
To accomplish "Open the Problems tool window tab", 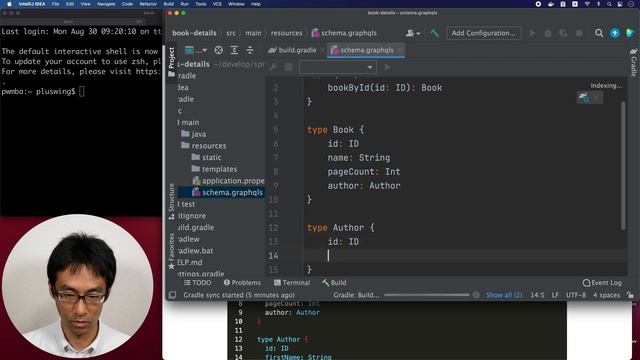I will pos(242,282).
